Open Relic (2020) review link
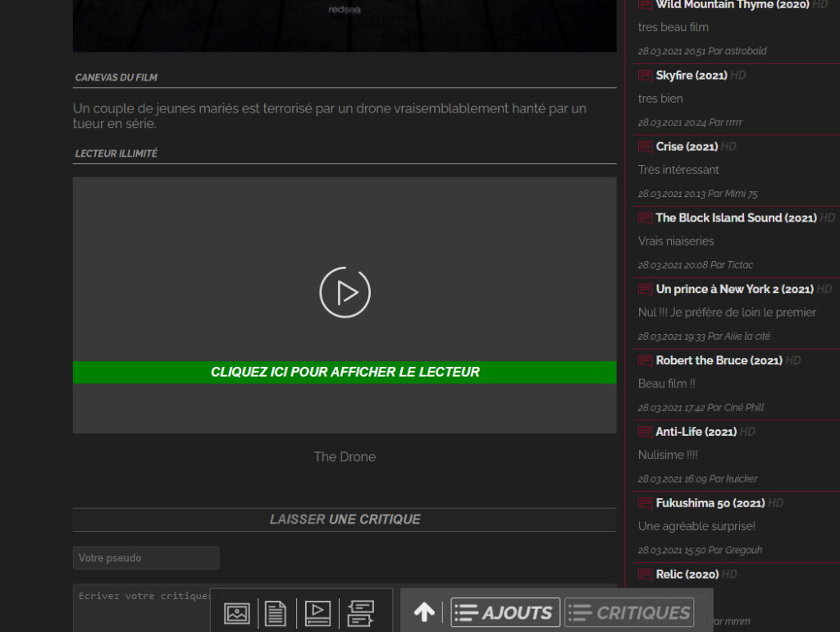Screen dimensions: 840x632 (687, 575)
